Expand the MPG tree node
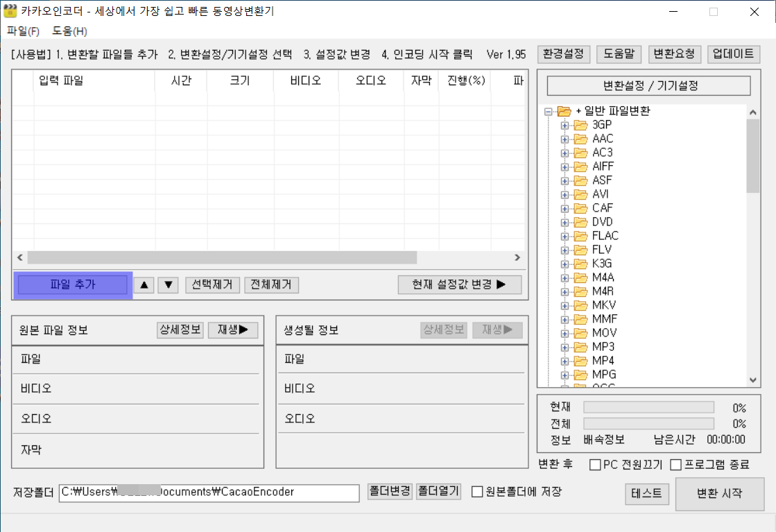 click(x=564, y=375)
